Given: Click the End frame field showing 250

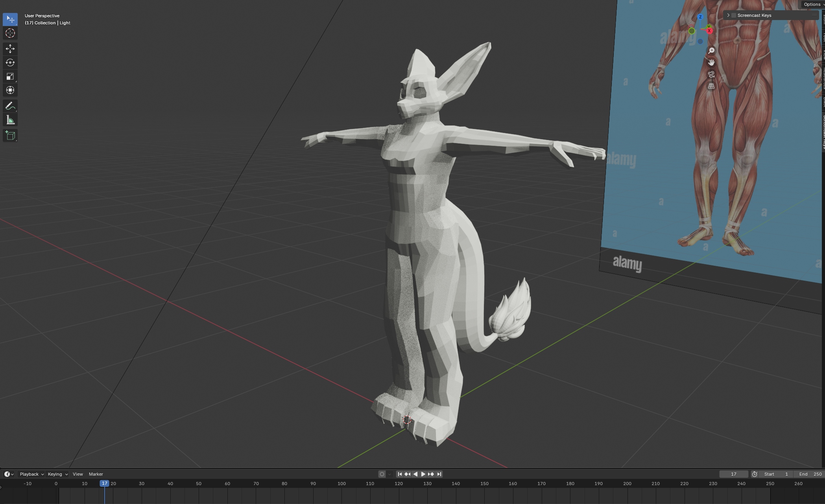Looking at the screenshot, I should (810, 474).
